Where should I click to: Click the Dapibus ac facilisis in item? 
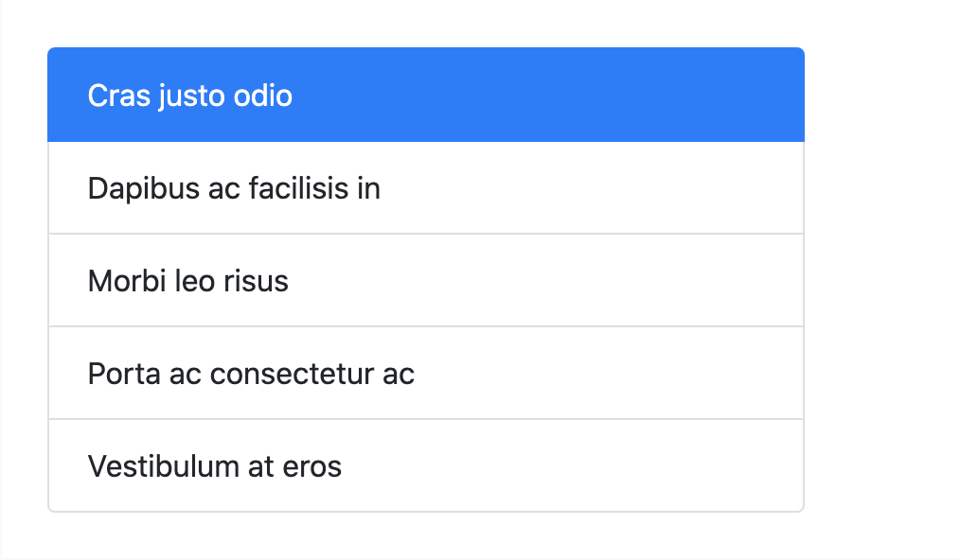pos(425,188)
